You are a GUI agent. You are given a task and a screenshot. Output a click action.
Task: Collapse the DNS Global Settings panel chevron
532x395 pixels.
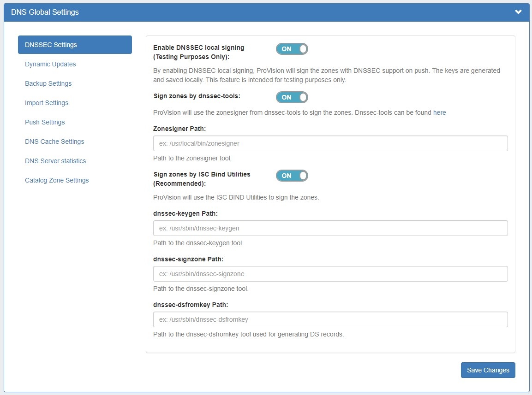(518, 12)
